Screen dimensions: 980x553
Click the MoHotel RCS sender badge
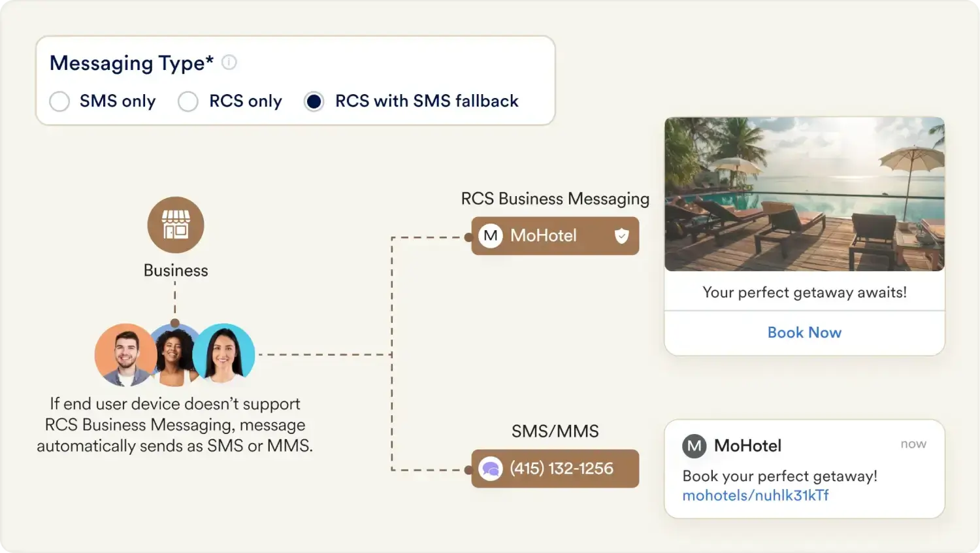pyautogui.click(x=555, y=236)
